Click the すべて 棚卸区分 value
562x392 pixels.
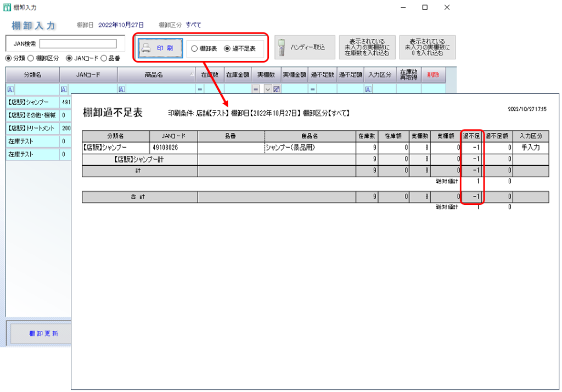coord(194,25)
